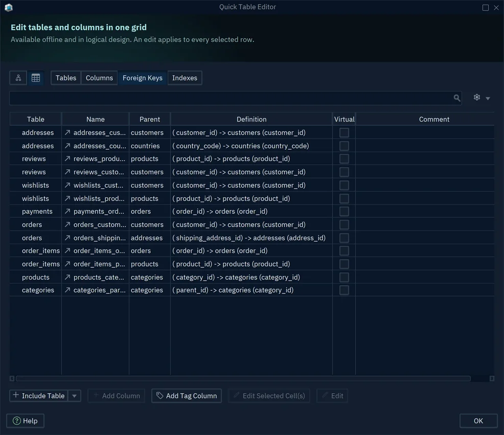Expand the settings dropdown arrow

[488, 98]
